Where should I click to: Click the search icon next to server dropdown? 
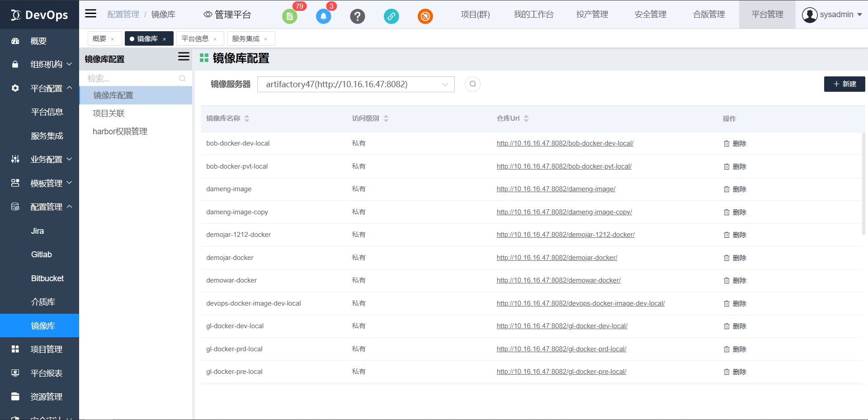point(472,84)
